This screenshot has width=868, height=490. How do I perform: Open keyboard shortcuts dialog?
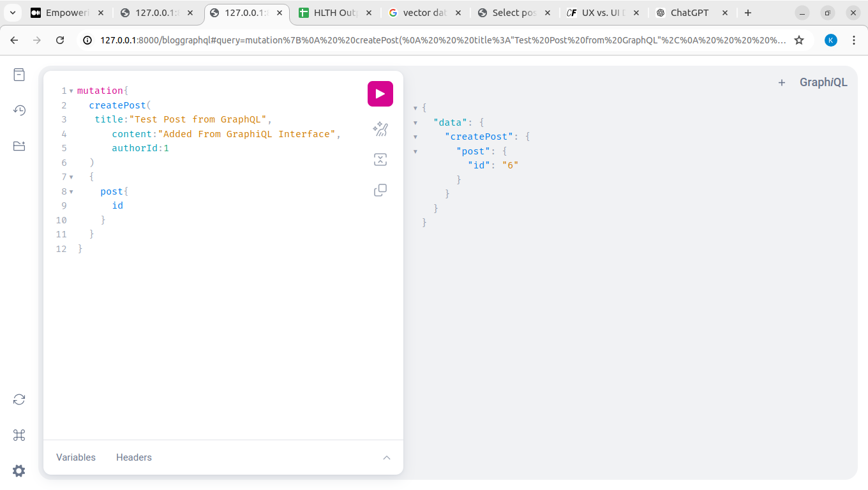pos(19,435)
